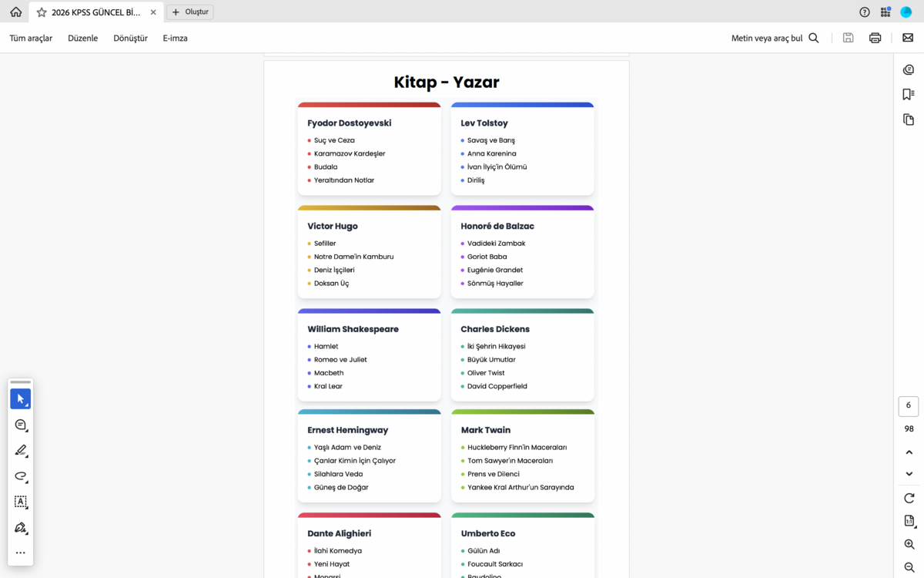This screenshot has height=578, width=924.
Task: Click the Silahlara Veda entry
Action: click(338, 474)
